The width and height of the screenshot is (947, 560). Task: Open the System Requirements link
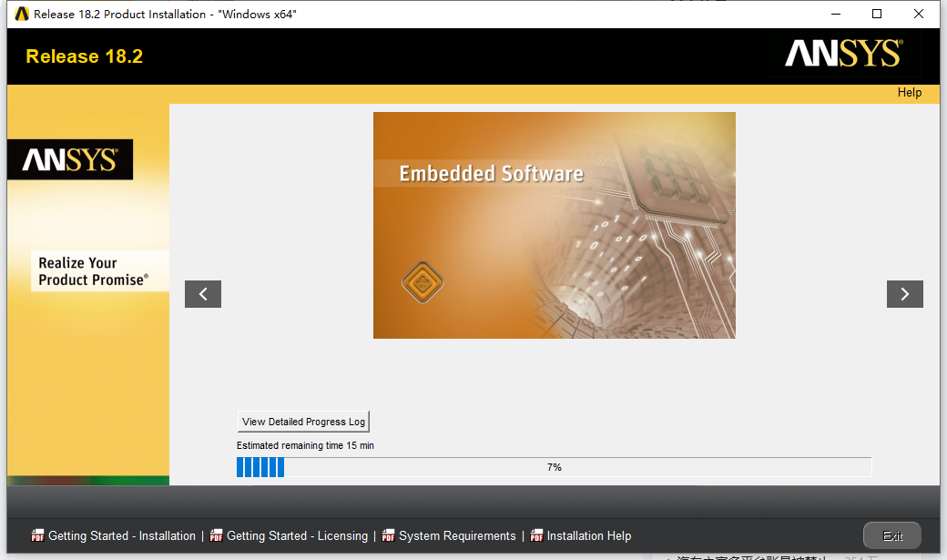point(457,535)
